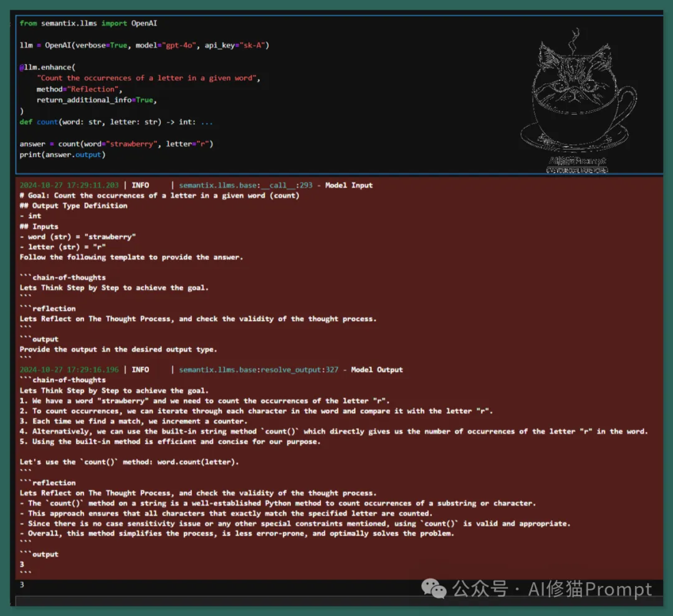This screenshot has width=673, height=616.
Task: Click the answer = count(word="strawberry") line
Action: click(117, 144)
